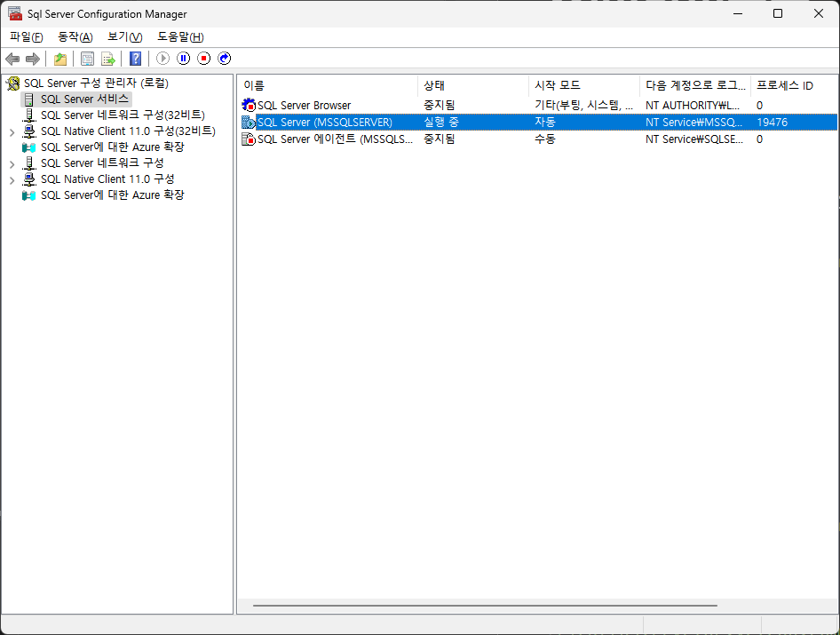Click the first Azure 확장 tree icon

pos(29,147)
